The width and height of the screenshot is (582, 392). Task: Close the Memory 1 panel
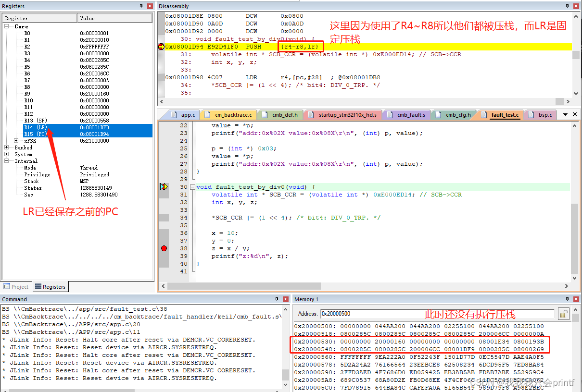(x=576, y=299)
